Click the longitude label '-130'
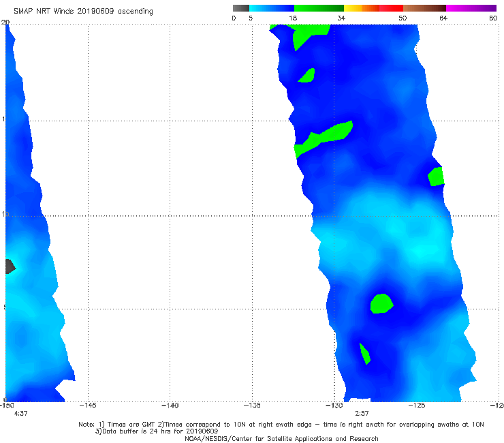 (334, 406)
